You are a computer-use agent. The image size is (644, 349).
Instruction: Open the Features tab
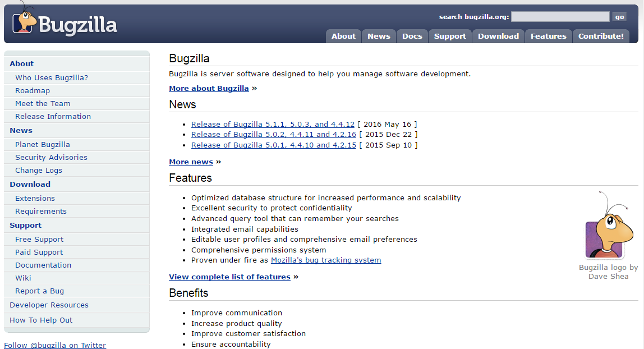click(548, 36)
